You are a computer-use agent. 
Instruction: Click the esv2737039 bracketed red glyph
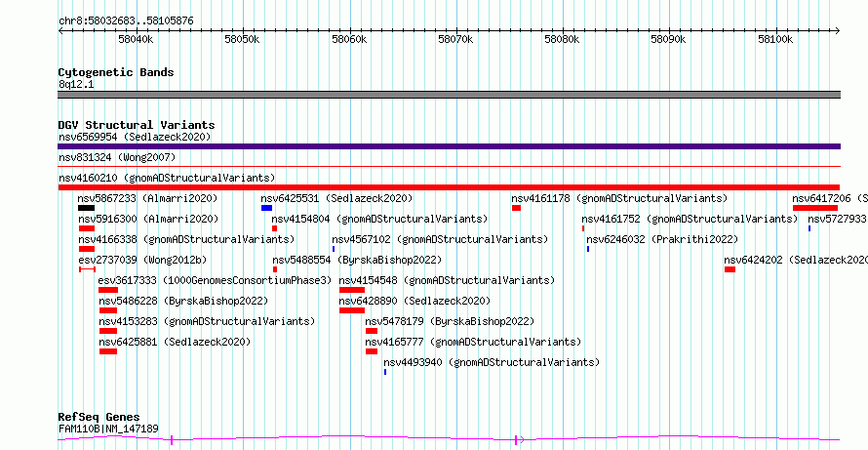tap(88, 269)
